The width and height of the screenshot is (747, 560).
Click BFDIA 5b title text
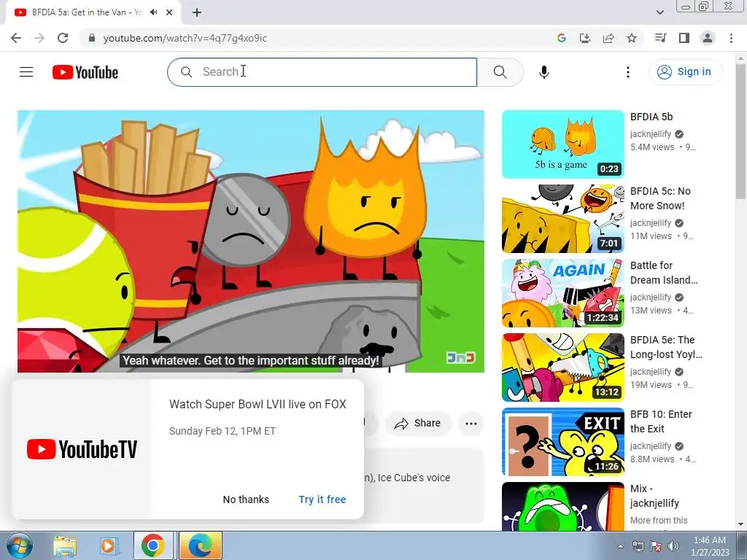click(651, 117)
